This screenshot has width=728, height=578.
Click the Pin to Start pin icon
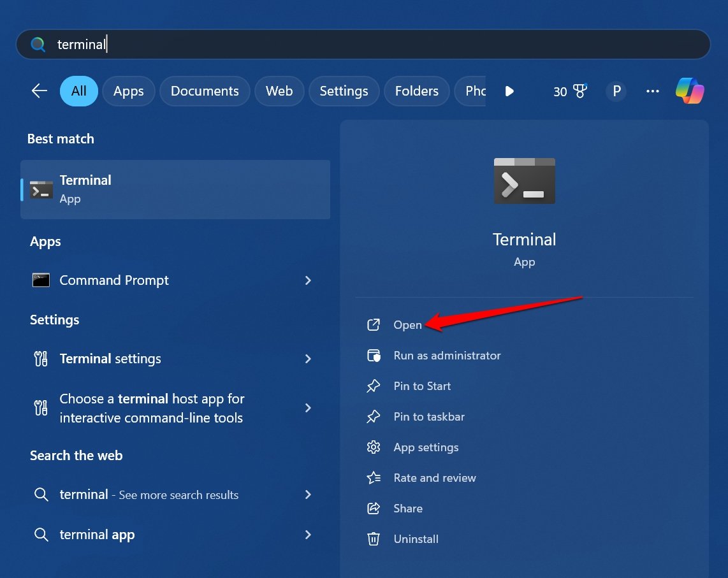coord(374,386)
